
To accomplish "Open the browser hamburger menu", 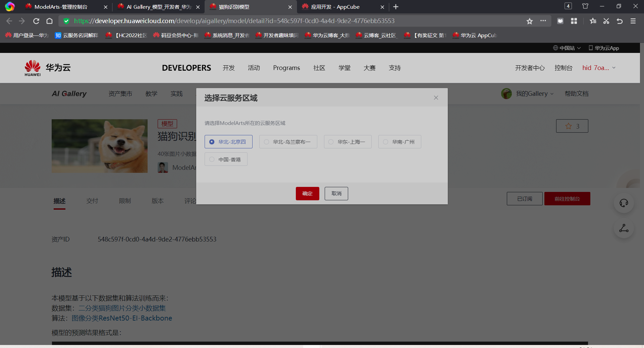I will [x=633, y=21].
